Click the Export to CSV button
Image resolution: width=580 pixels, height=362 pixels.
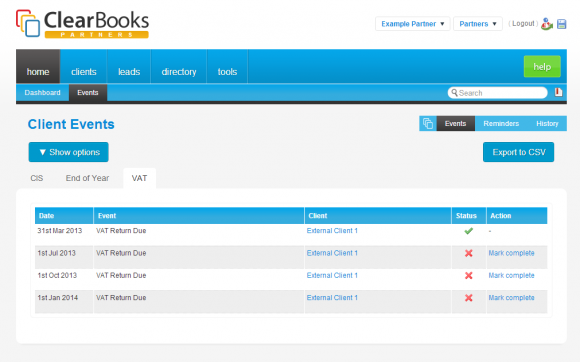518,152
